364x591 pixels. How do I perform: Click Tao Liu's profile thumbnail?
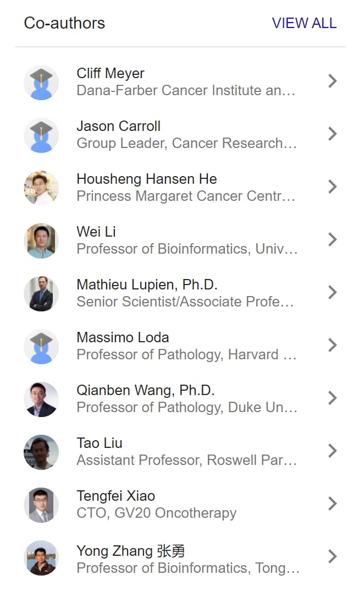click(x=41, y=452)
